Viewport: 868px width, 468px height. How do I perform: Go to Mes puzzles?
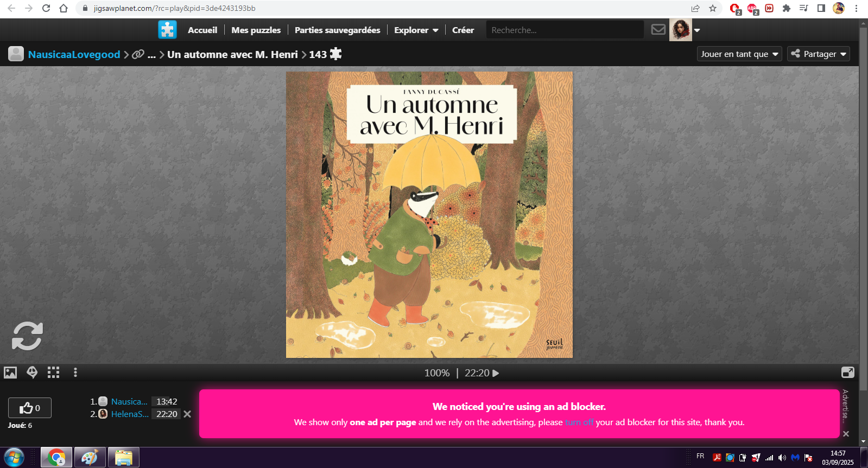256,30
